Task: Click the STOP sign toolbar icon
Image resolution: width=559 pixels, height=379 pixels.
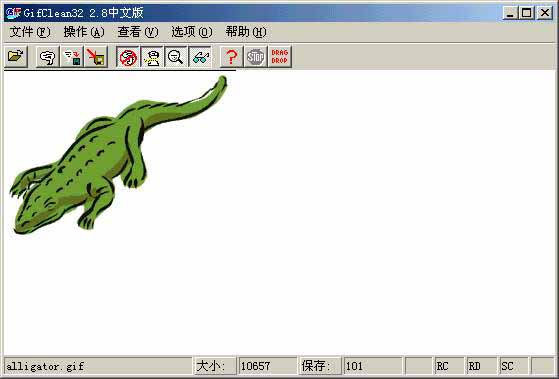Action: point(255,57)
